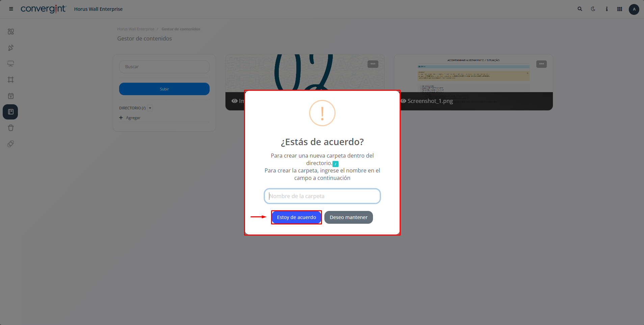The width and height of the screenshot is (644, 325).
Task: Open the hamburger menu icon
Action: [11, 9]
